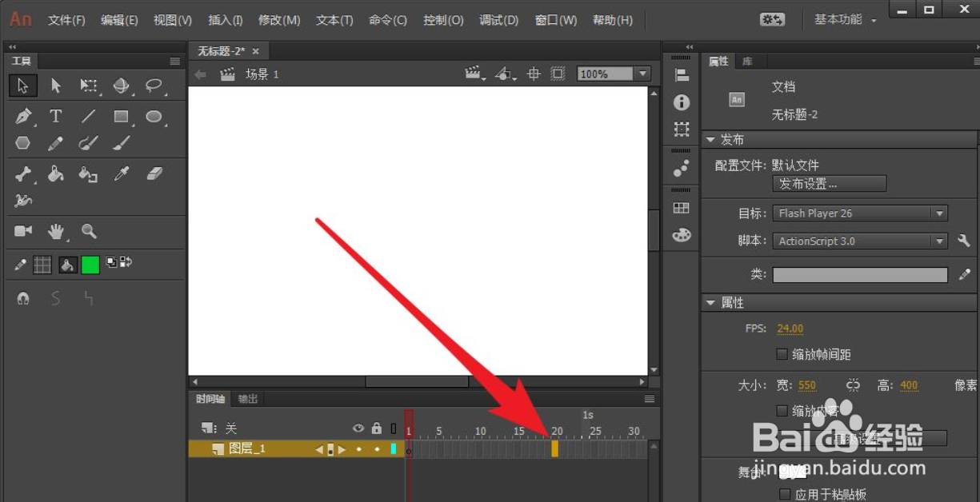Open the stage zoom 100% dropdown
The height and width of the screenshot is (502, 980).
click(x=642, y=74)
